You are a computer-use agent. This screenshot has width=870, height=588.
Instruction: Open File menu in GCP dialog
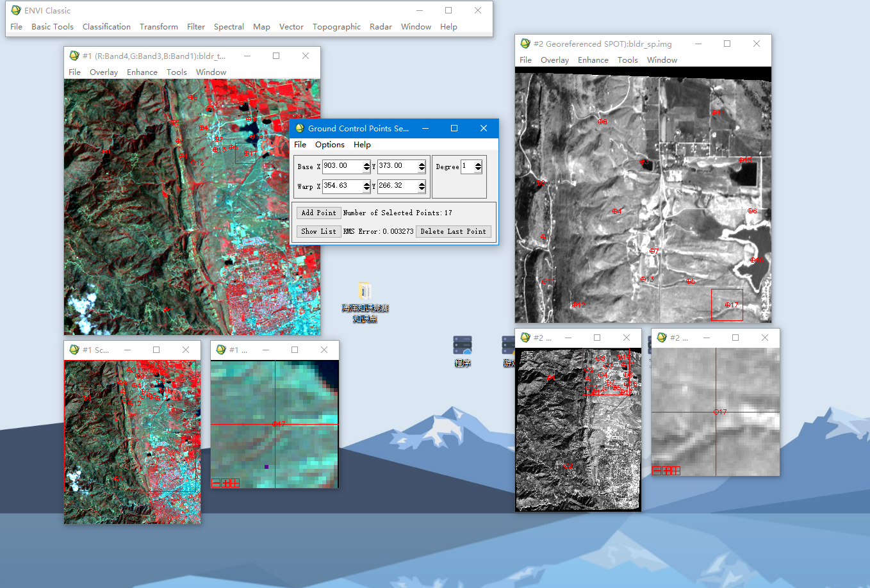tap(300, 145)
